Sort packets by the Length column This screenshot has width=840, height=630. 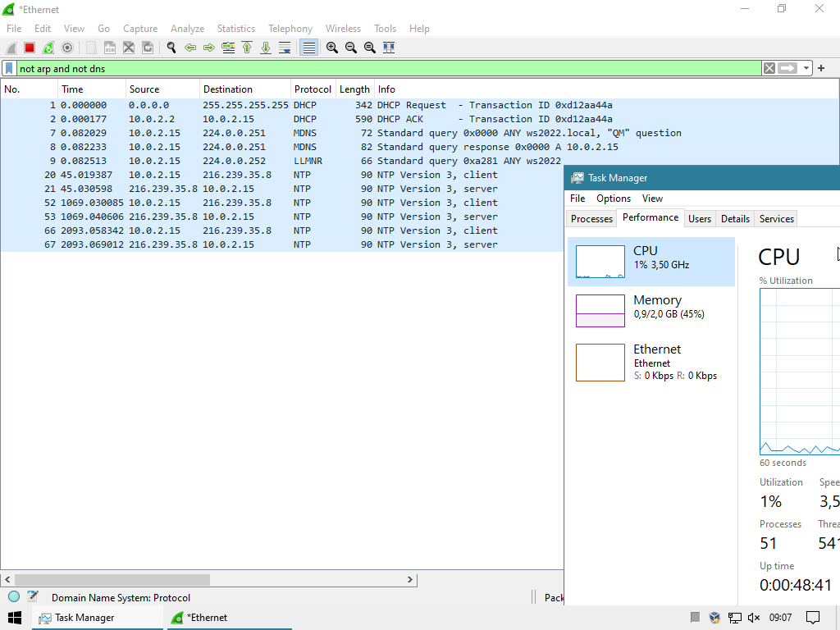pos(354,89)
